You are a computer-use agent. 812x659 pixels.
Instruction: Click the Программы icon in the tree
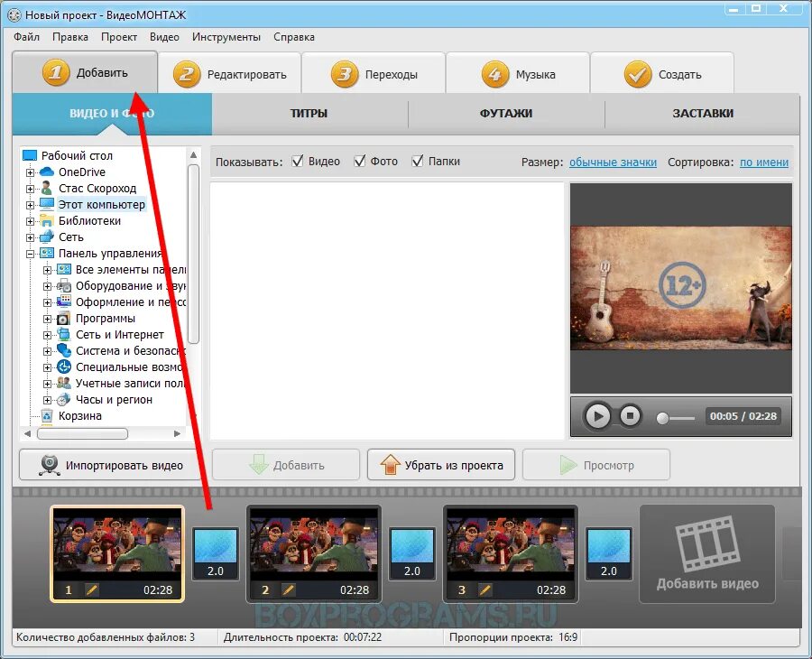click(x=63, y=318)
